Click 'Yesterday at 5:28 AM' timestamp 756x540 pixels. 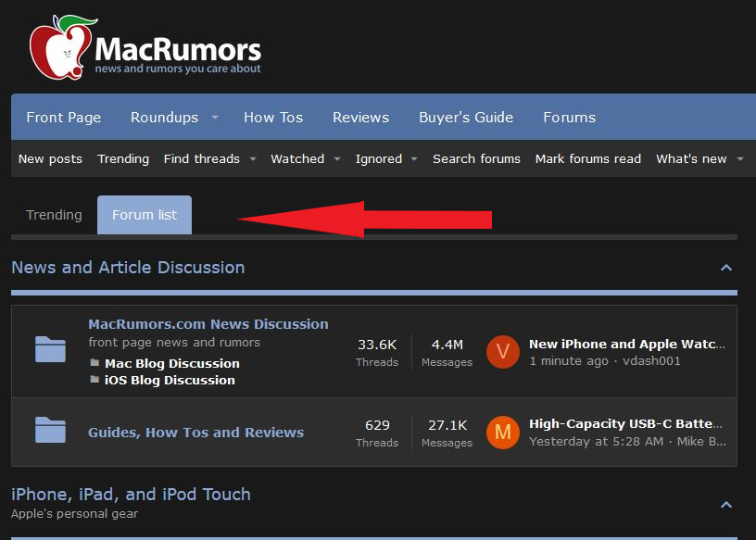pyautogui.click(x=596, y=441)
